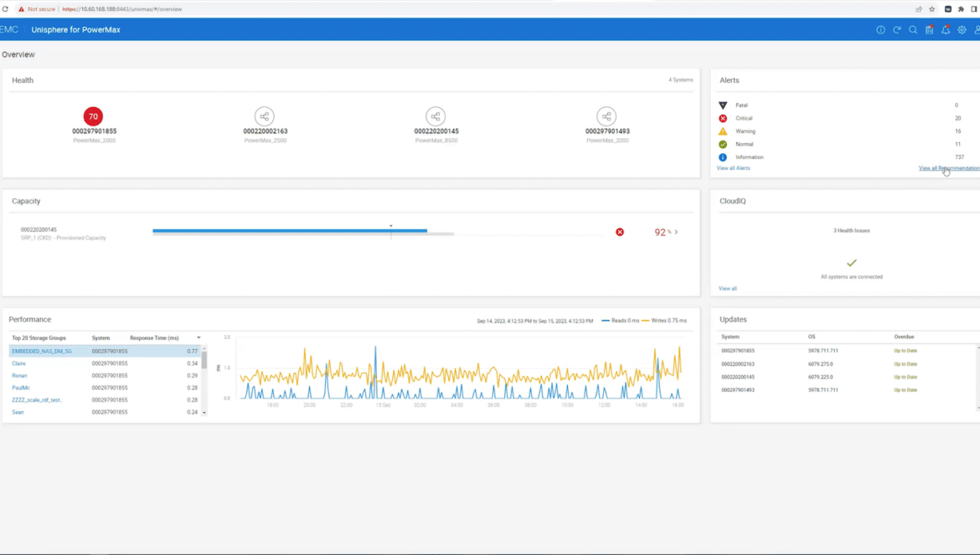Click the Information alerts blue icon
980x555 pixels.
[723, 157]
